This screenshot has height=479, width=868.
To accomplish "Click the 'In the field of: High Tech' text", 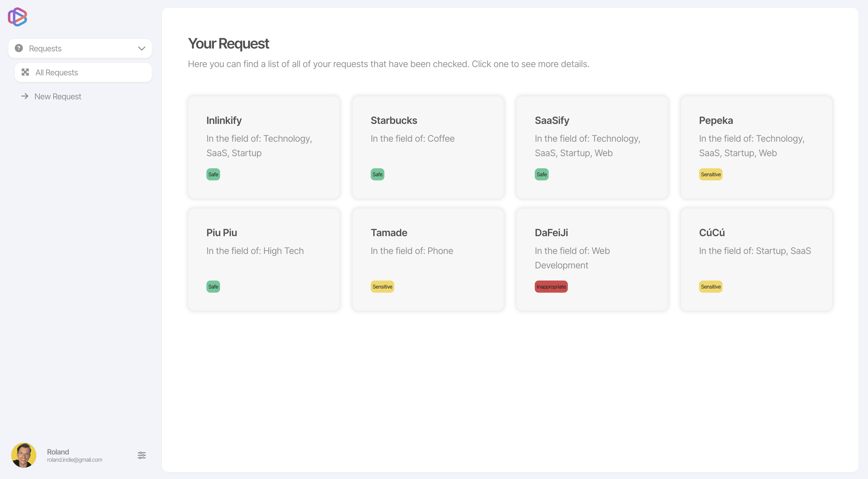I will (255, 251).
